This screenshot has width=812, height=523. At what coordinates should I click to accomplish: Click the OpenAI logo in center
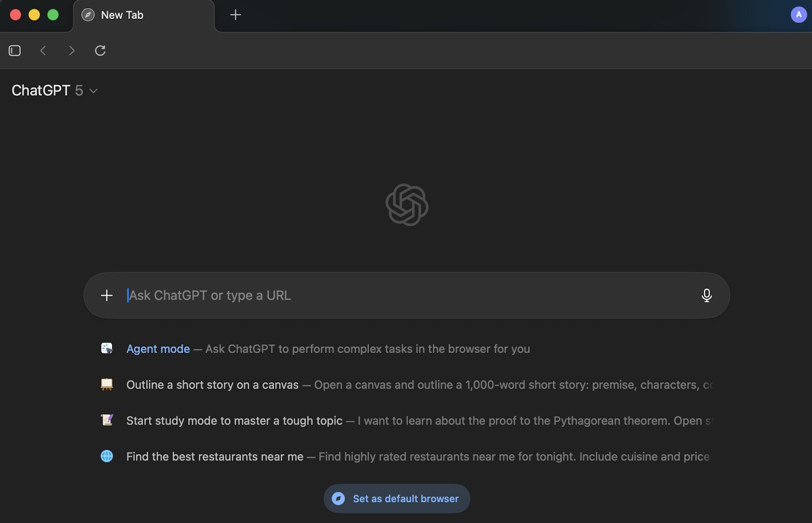click(407, 205)
